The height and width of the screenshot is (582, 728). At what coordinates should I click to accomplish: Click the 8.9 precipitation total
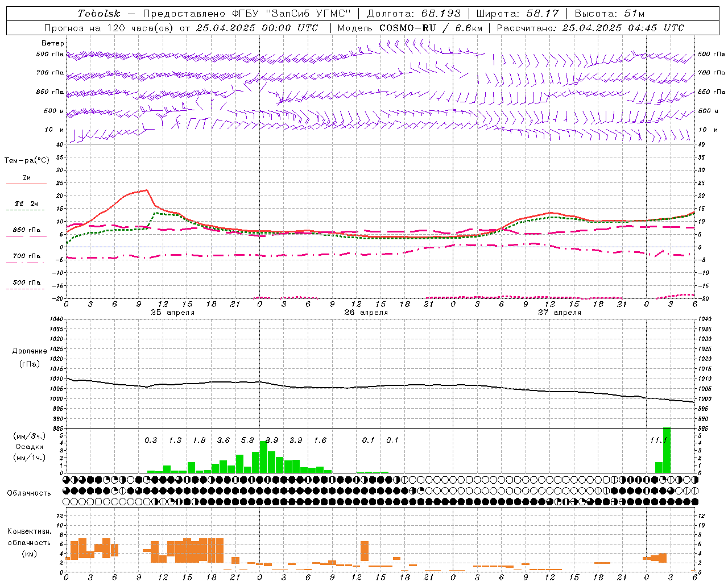point(272,440)
